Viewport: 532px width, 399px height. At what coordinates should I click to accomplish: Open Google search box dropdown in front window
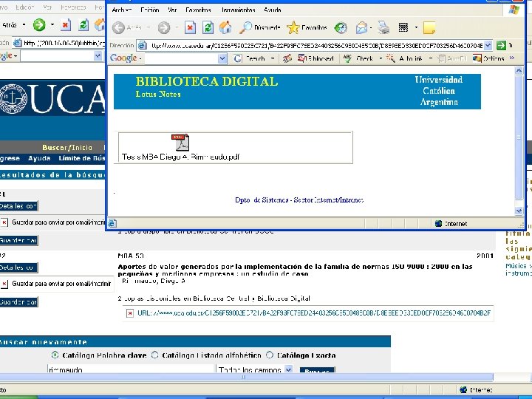tap(222, 58)
